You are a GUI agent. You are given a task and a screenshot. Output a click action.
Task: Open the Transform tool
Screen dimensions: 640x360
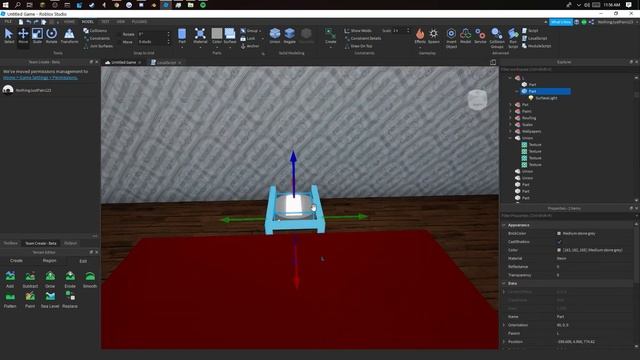click(x=69, y=36)
